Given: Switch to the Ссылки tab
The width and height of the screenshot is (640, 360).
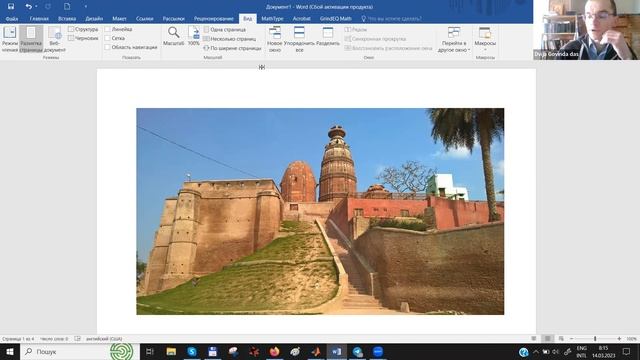Looking at the screenshot, I should click(144, 18).
